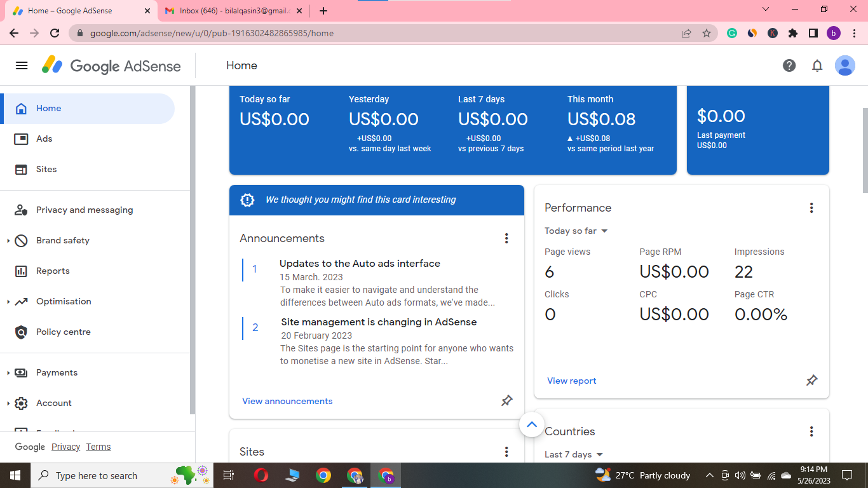Click the '0.00%' Page CTR value
This screenshot has width=868, height=488.
761,315
